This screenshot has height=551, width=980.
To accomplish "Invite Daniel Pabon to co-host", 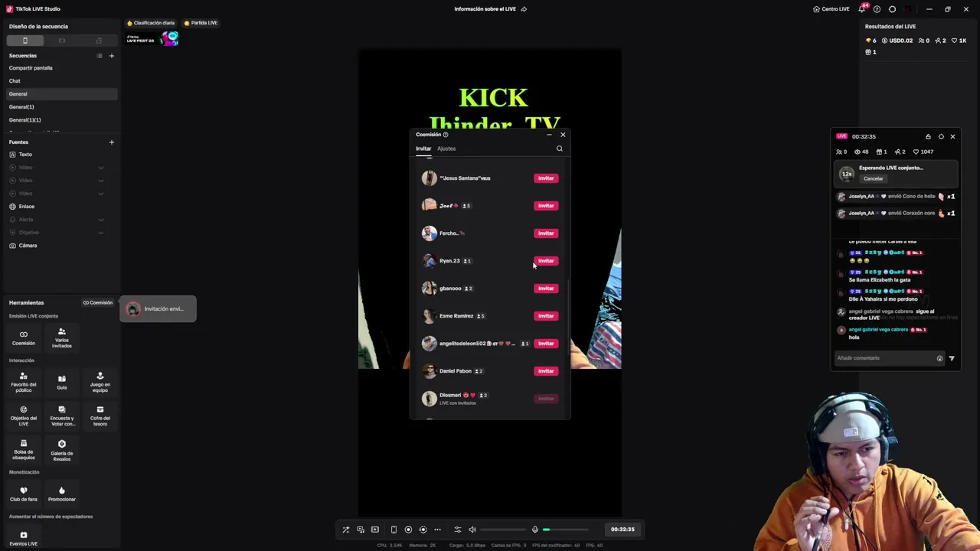I will (546, 371).
